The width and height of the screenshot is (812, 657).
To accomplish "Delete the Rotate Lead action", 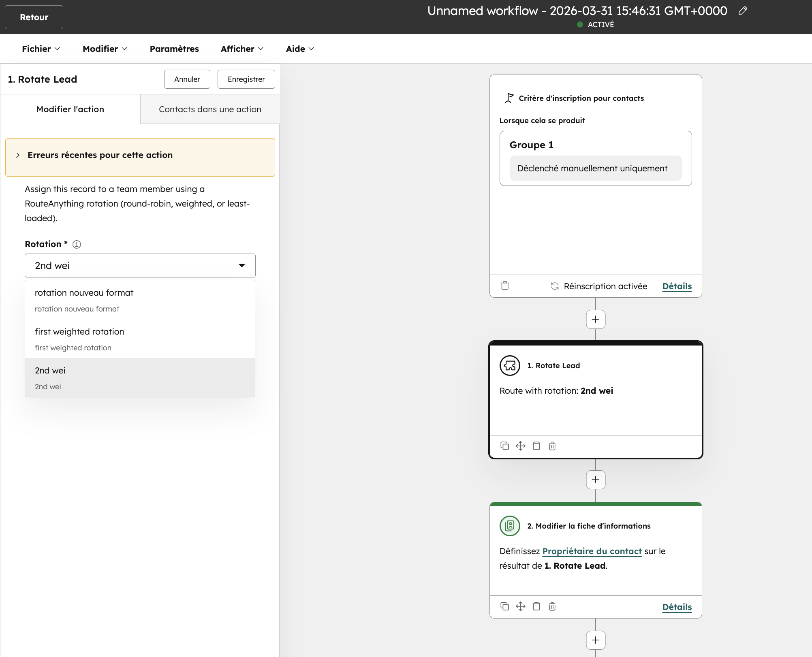I will pos(552,446).
